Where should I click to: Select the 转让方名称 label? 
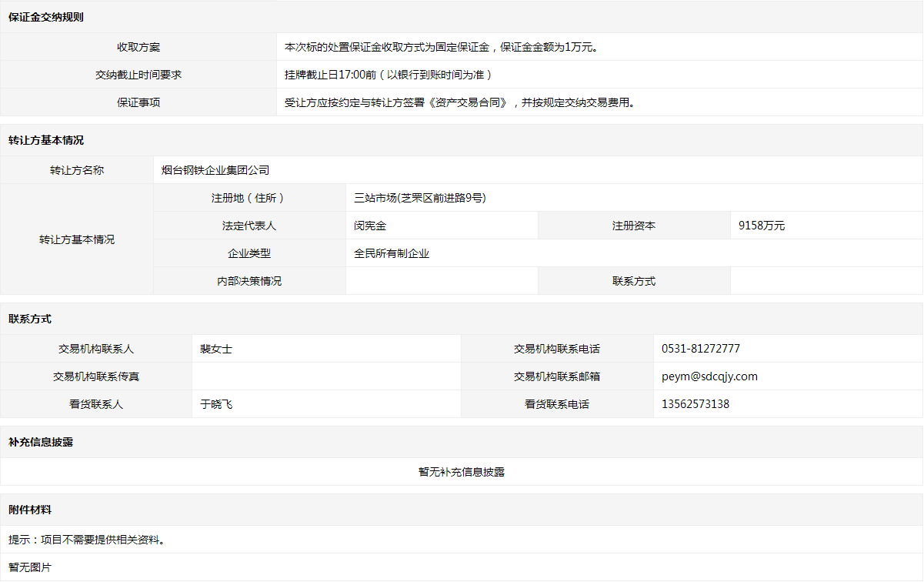pos(77,170)
